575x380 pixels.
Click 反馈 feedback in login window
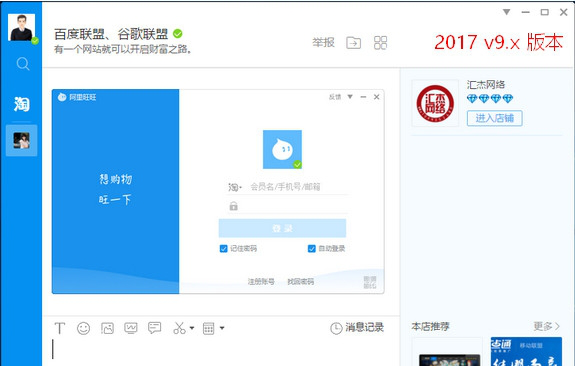[335, 97]
